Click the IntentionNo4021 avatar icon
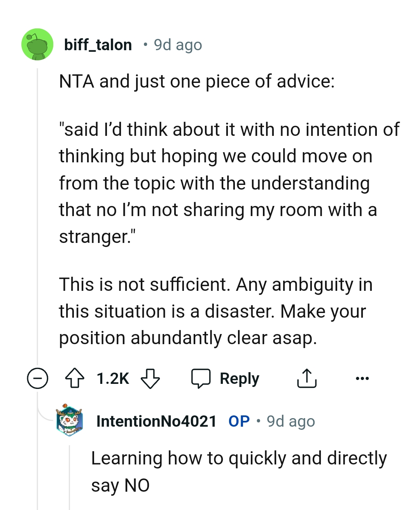The height and width of the screenshot is (510, 420). (x=70, y=420)
